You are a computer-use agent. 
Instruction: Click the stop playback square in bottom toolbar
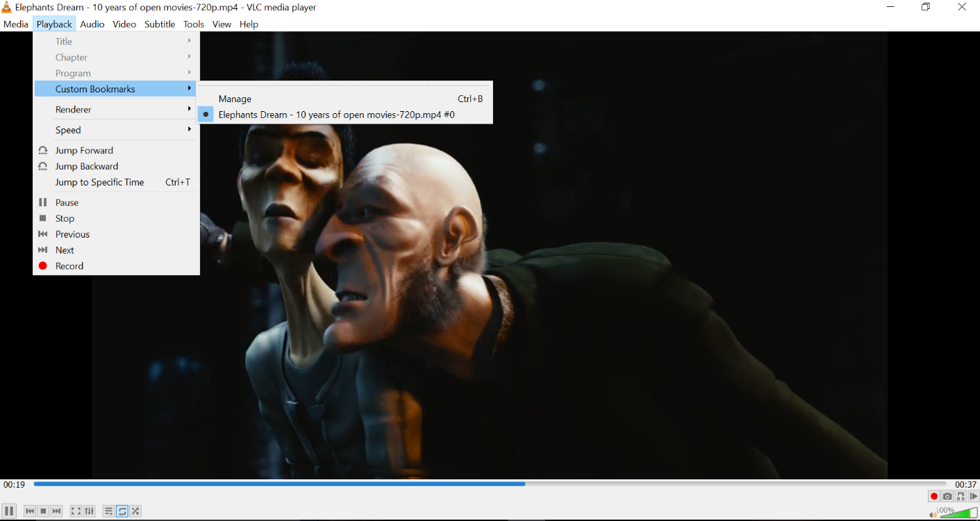[x=43, y=511]
